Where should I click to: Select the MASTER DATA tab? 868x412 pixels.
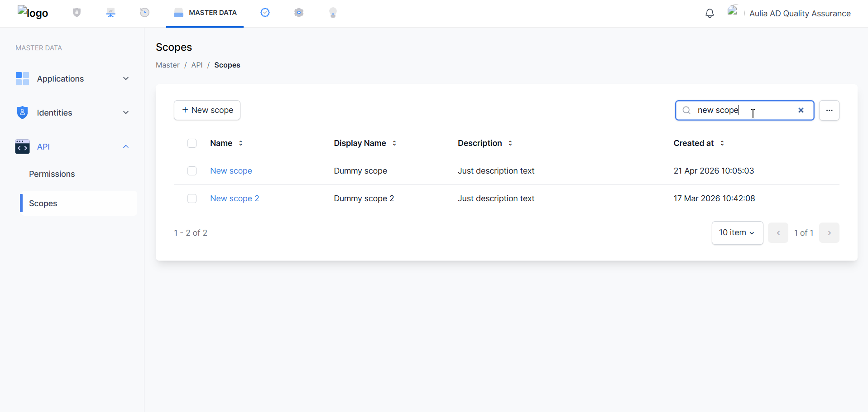[x=205, y=13]
